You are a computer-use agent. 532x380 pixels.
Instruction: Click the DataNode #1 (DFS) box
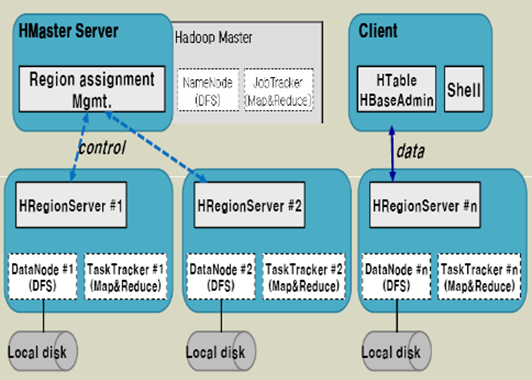point(43,277)
